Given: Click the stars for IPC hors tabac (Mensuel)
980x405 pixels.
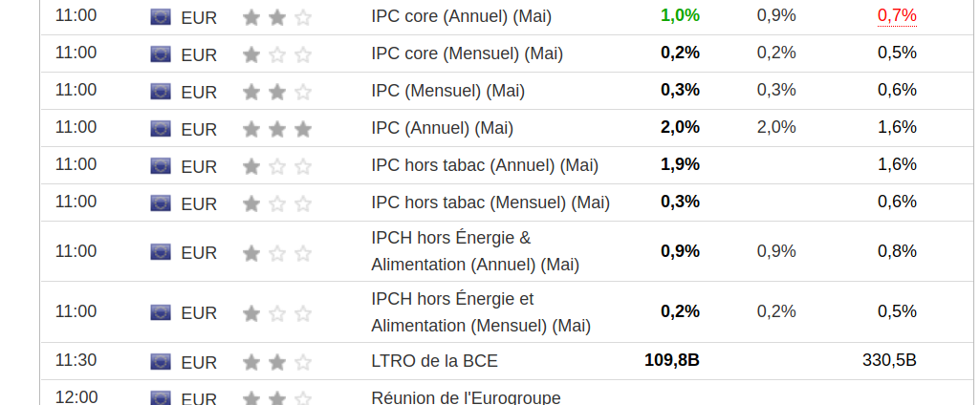Looking at the screenshot, I should [x=277, y=203].
